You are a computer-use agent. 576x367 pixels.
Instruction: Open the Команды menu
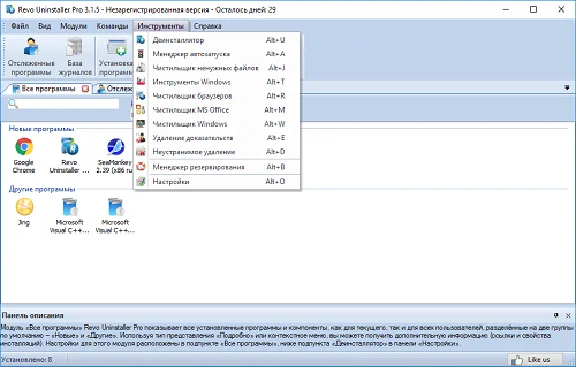pyautogui.click(x=112, y=26)
